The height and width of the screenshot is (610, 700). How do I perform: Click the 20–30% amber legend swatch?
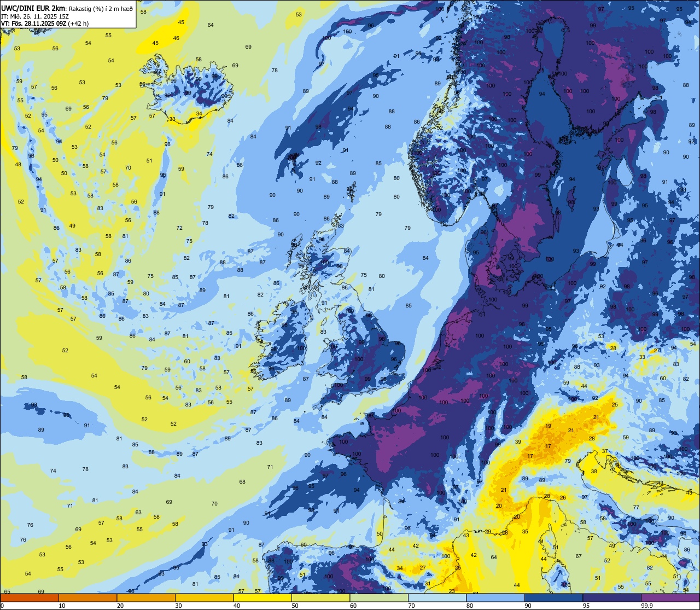(x=146, y=597)
